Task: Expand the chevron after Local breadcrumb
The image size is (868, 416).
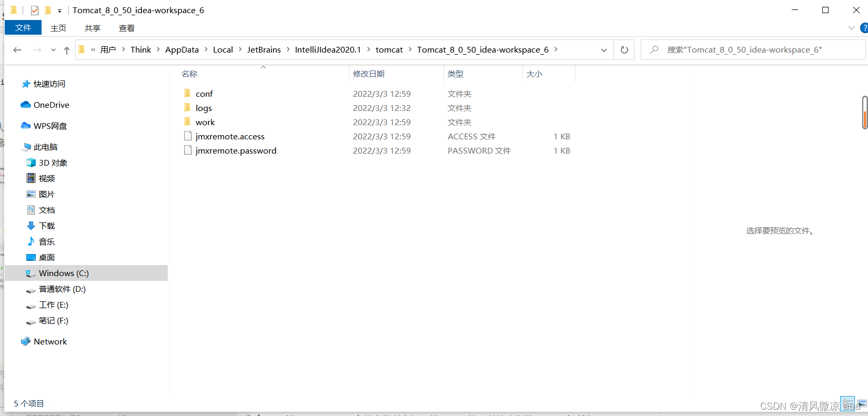Action: [x=240, y=49]
